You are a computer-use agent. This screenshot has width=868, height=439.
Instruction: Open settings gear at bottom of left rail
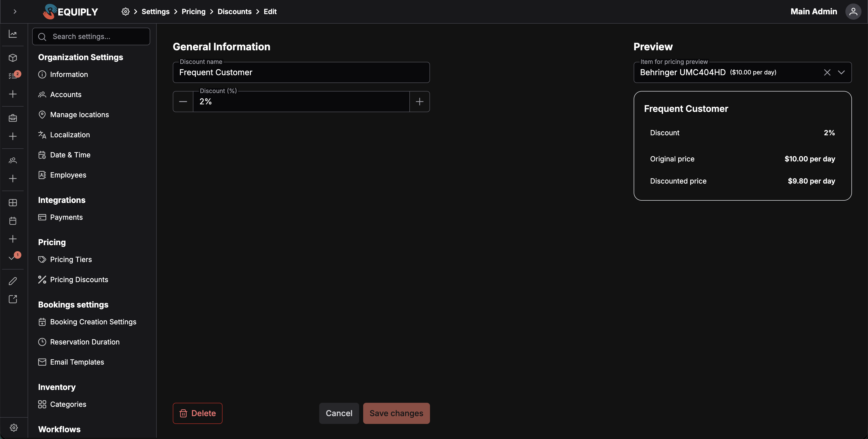point(14,427)
